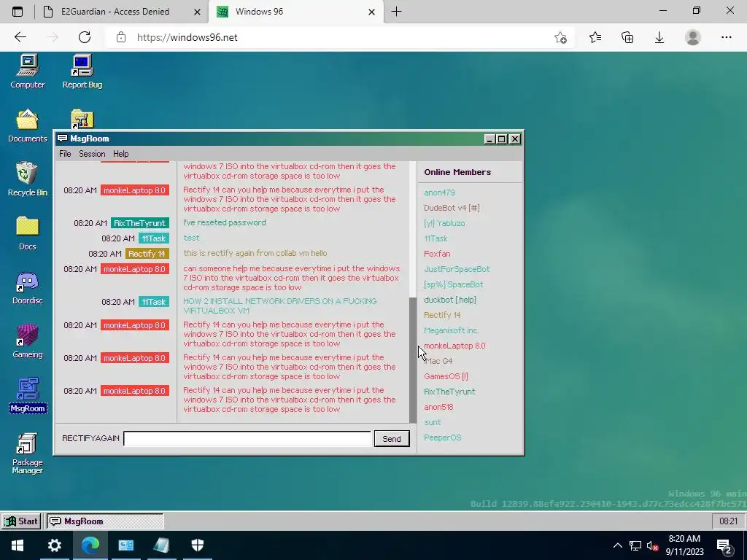
Task: Open the browser Favorites list
Action: (x=595, y=37)
